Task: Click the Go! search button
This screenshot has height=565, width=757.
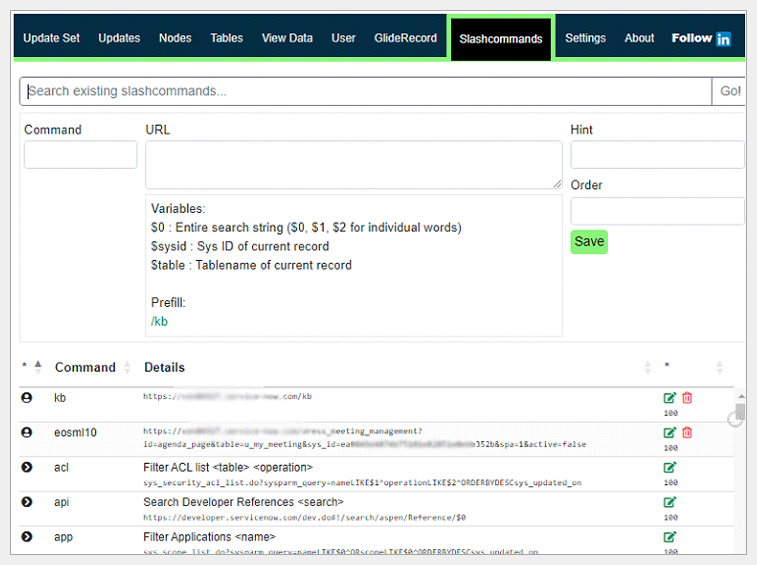Action: click(730, 91)
